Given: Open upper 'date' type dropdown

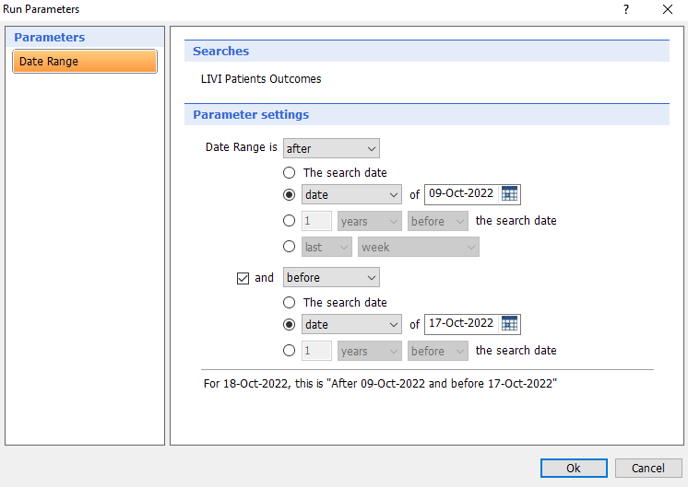Looking at the screenshot, I should 352,195.
